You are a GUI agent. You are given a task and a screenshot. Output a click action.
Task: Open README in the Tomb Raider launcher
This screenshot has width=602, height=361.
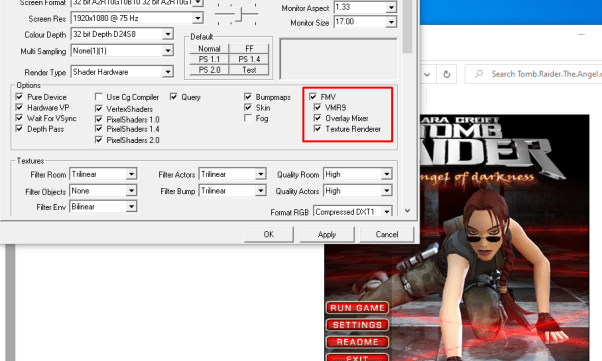coord(357,342)
